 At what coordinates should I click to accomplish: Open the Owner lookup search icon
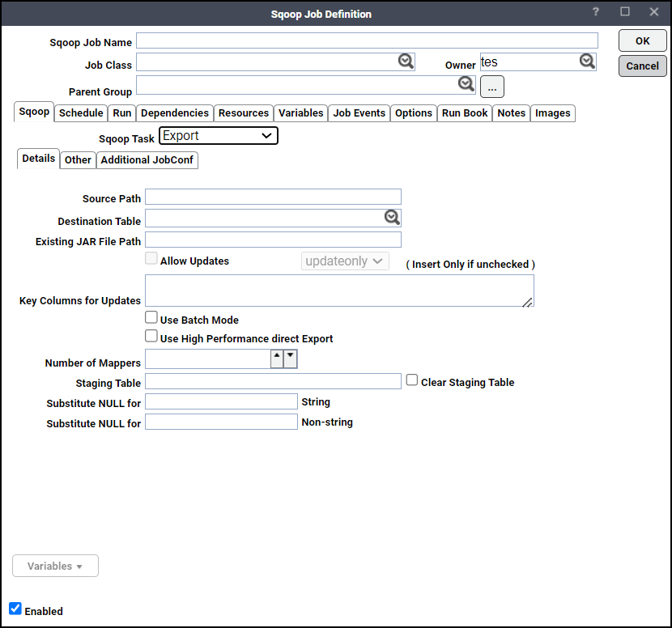pos(587,62)
